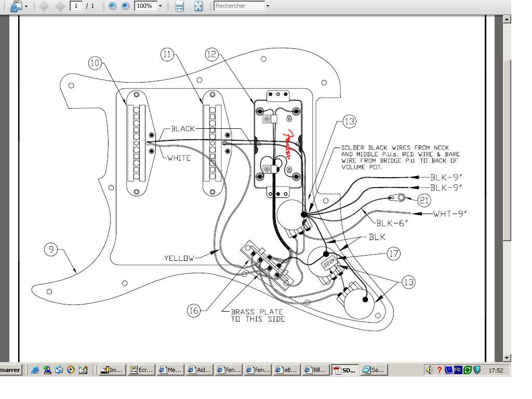The width and height of the screenshot is (532, 399).
Task: Click the Rechercher search field
Action: [x=239, y=6]
